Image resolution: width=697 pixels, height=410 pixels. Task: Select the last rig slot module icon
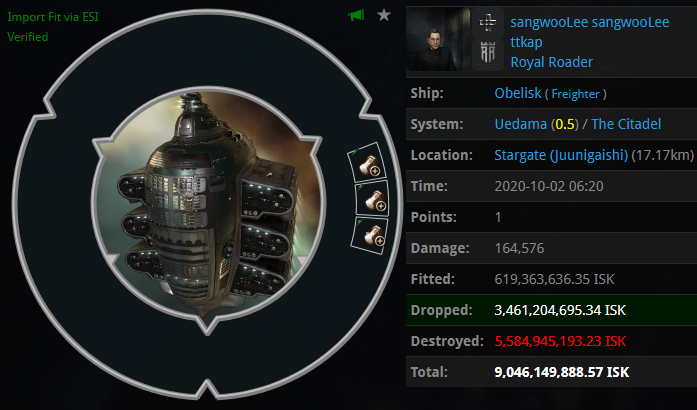click(370, 235)
